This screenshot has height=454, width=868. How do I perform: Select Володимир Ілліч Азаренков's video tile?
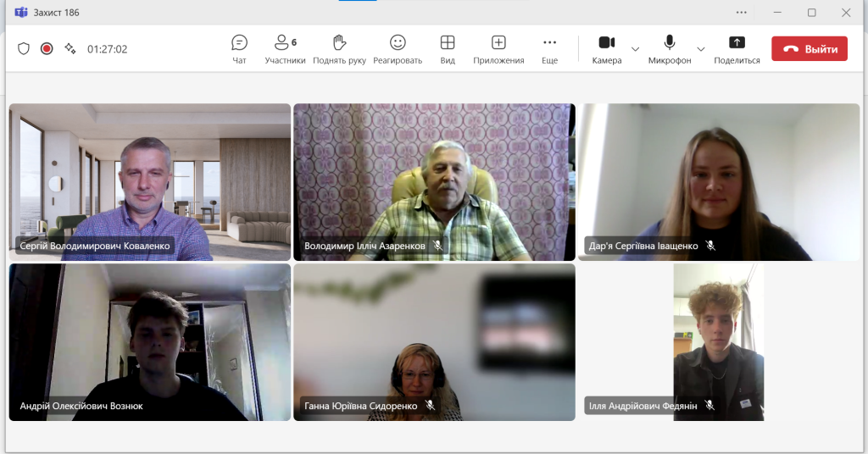tap(434, 181)
